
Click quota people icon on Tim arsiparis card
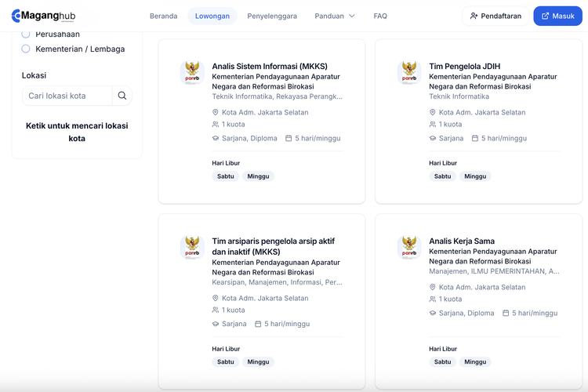coord(216,310)
